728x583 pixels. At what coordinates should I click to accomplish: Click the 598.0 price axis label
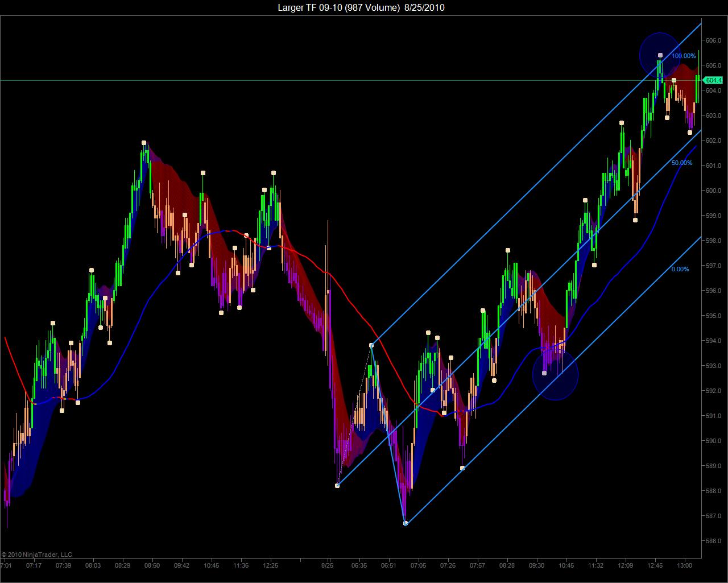point(713,241)
